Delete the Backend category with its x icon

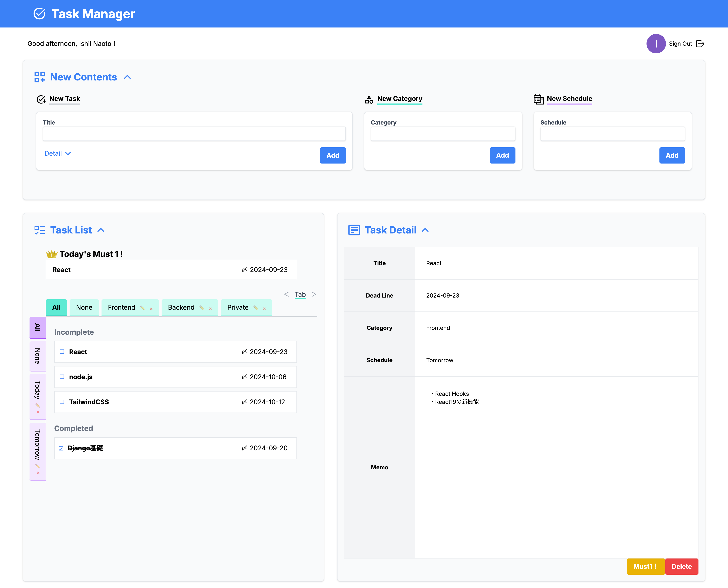pyautogui.click(x=211, y=309)
